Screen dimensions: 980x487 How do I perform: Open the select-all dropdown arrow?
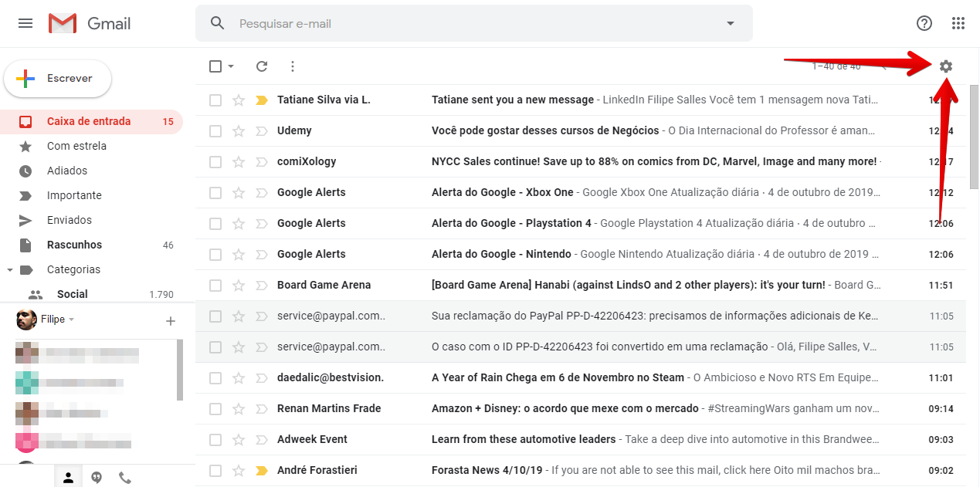[x=229, y=66]
